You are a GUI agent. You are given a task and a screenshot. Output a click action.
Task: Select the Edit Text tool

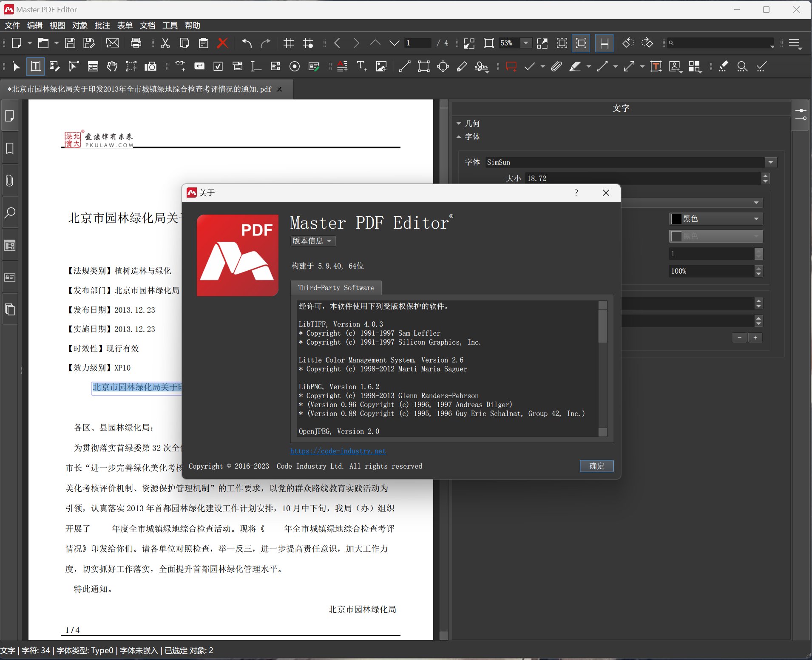36,66
